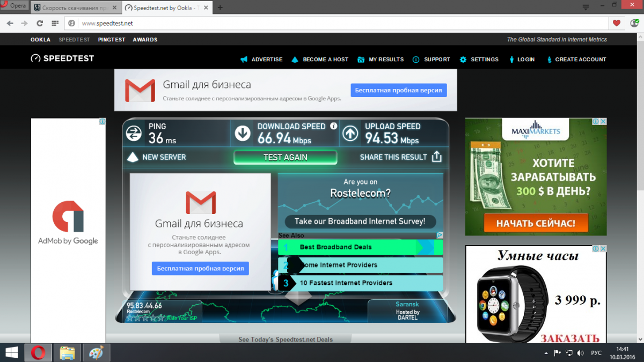Go to PINGTEST
The height and width of the screenshot is (362, 644).
pos(112,40)
